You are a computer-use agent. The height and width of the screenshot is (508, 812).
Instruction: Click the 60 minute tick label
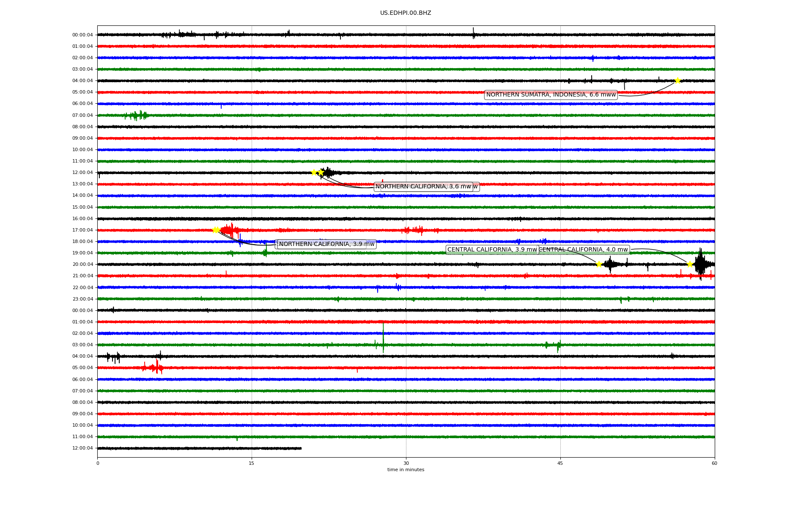tap(714, 463)
